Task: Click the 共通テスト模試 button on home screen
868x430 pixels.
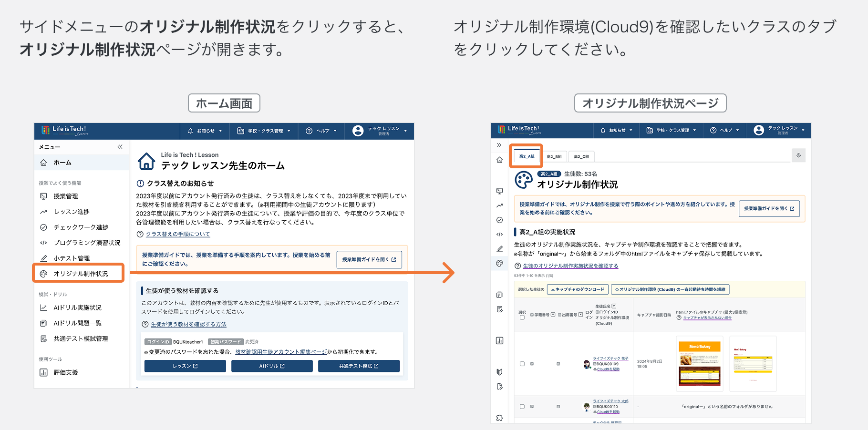Action: pyautogui.click(x=359, y=366)
